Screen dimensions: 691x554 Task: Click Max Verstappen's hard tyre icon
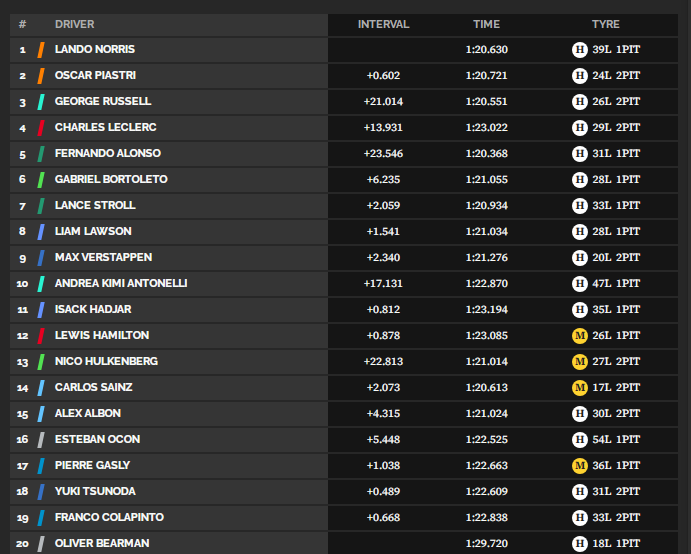pyautogui.click(x=579, y=257)
